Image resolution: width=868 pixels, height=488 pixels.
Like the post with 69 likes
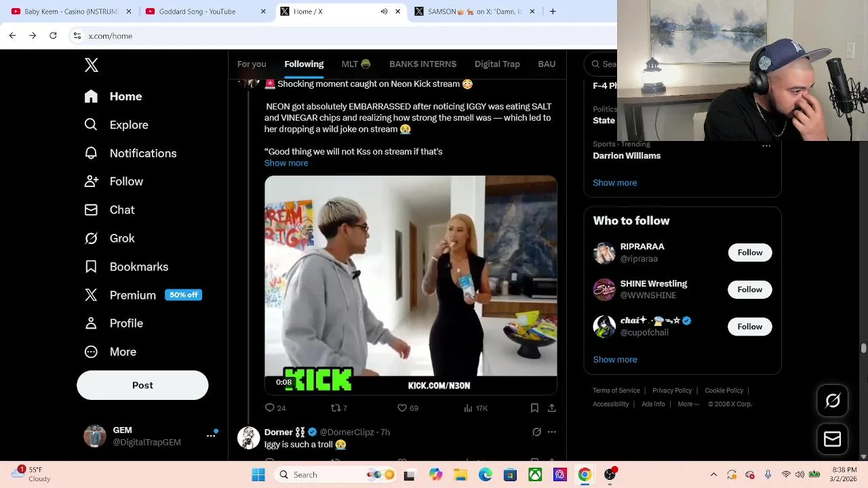(408, 408)
